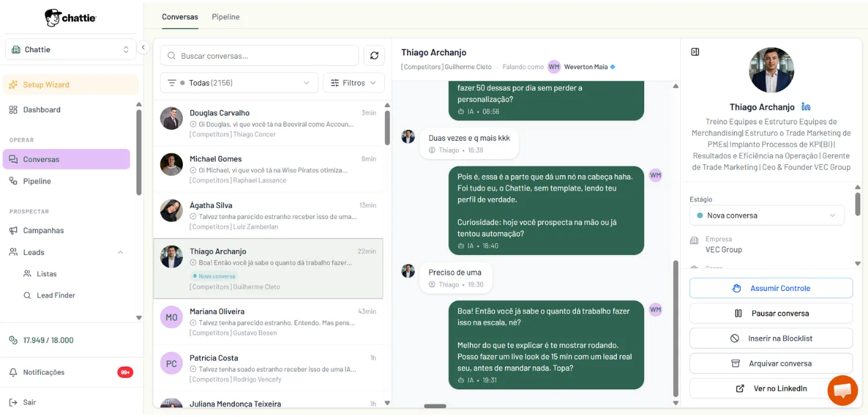Open the Estágio Nova conversa dropdown
The height and width of the screenshot is (417, 868).
click(767, 215)
